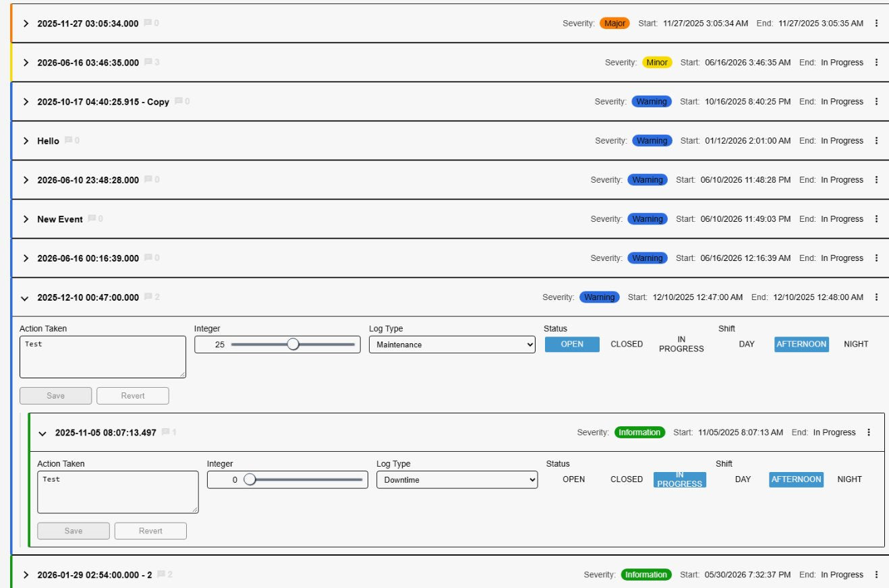Select the DAY shift for event 2025-12-10

(747, 345)
